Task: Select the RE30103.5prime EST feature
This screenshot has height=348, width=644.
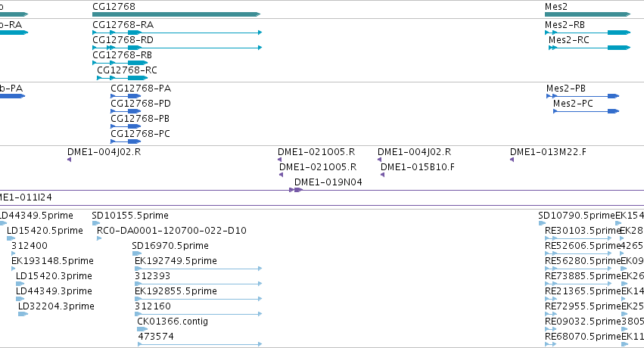Action: [x=579, y=238]
